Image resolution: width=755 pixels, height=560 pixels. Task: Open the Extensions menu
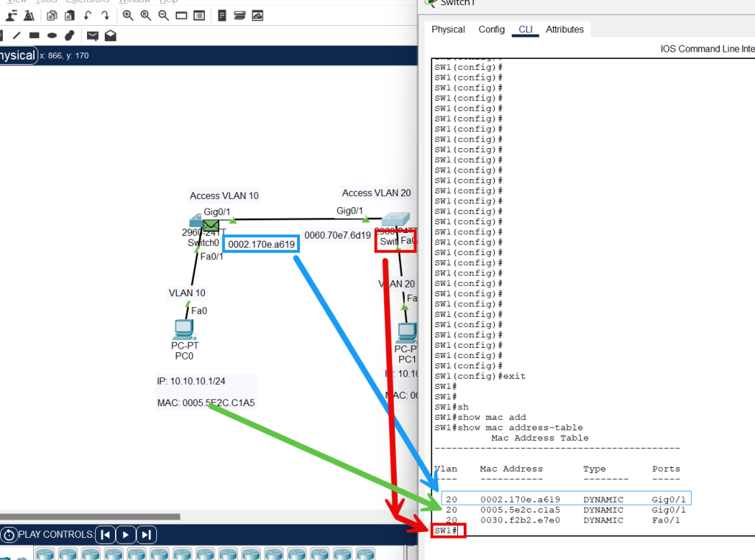86,1
